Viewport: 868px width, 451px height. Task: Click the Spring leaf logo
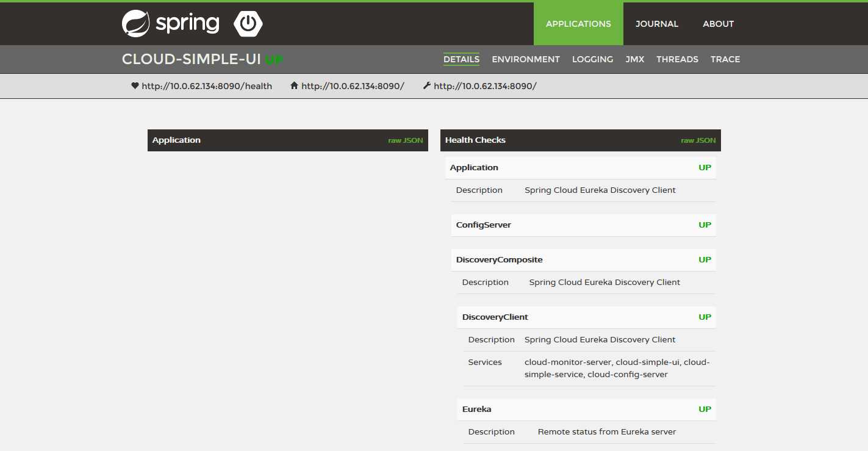[x=135, y=24]
